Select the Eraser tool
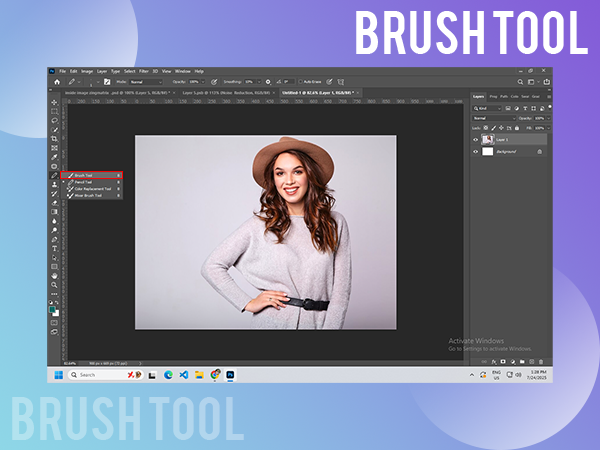 pos(54,203)
